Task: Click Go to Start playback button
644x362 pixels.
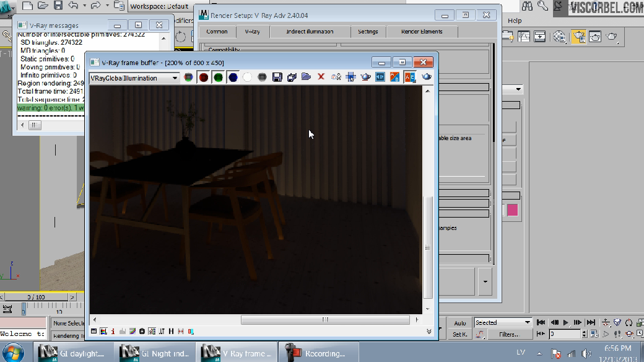Action: (x=541, y=322)
